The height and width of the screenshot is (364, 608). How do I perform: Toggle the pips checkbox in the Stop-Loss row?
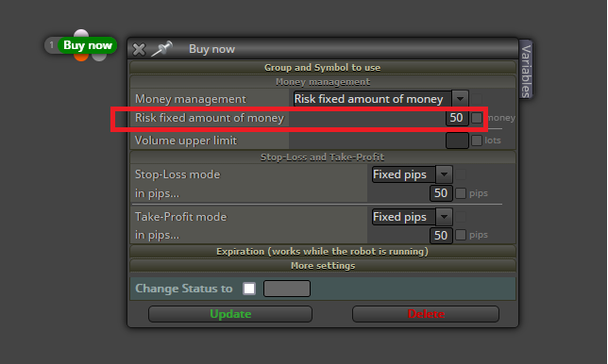click(x=461, y=193)
